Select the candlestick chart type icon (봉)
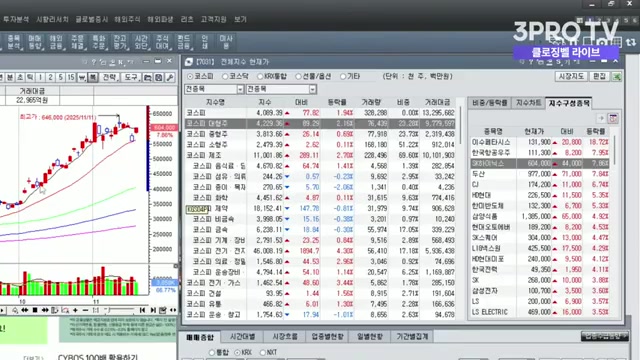The width and height of the screenshot is (640, 360). (x=93, y=78)
